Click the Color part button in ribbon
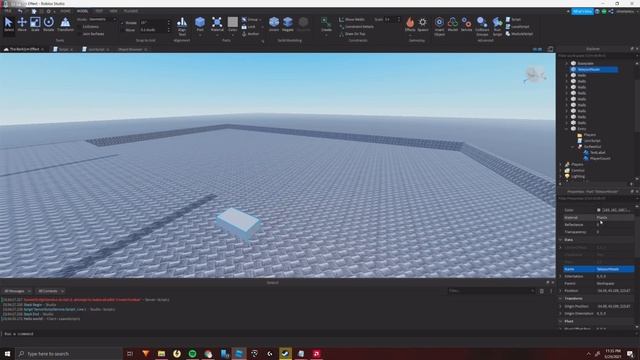The width and height of the screenshot is (640, 360). (233, 24)
